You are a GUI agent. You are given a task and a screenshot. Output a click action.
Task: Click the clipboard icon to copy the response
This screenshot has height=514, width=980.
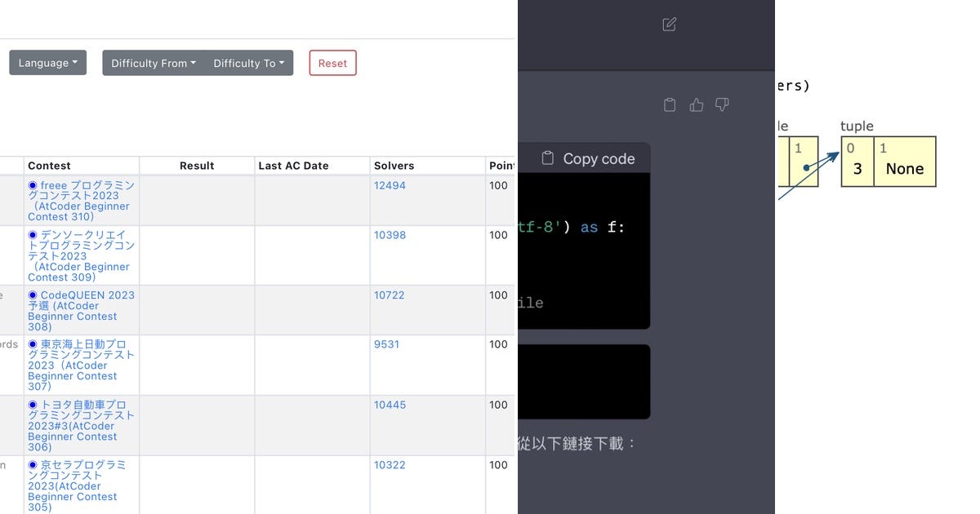tap(670, 104)
